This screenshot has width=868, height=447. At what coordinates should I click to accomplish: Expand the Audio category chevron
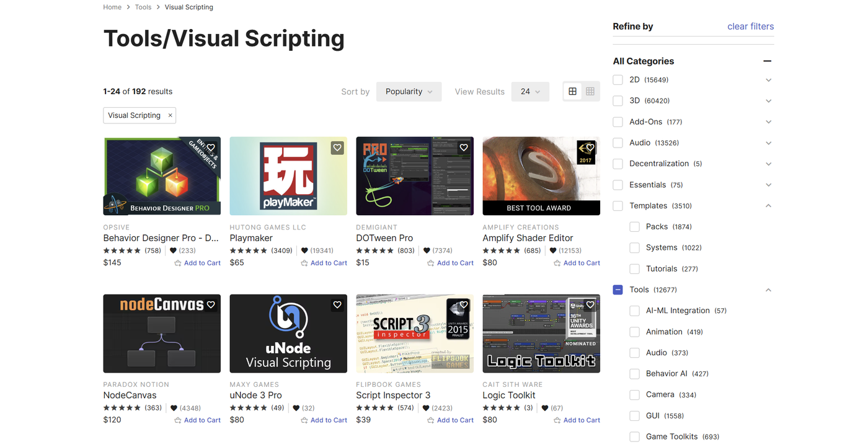769,143
